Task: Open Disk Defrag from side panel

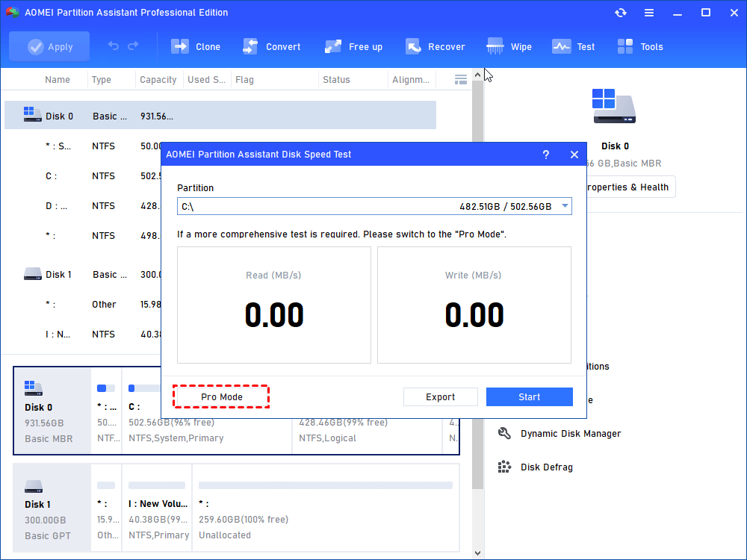Action: (x=546, y=467)
